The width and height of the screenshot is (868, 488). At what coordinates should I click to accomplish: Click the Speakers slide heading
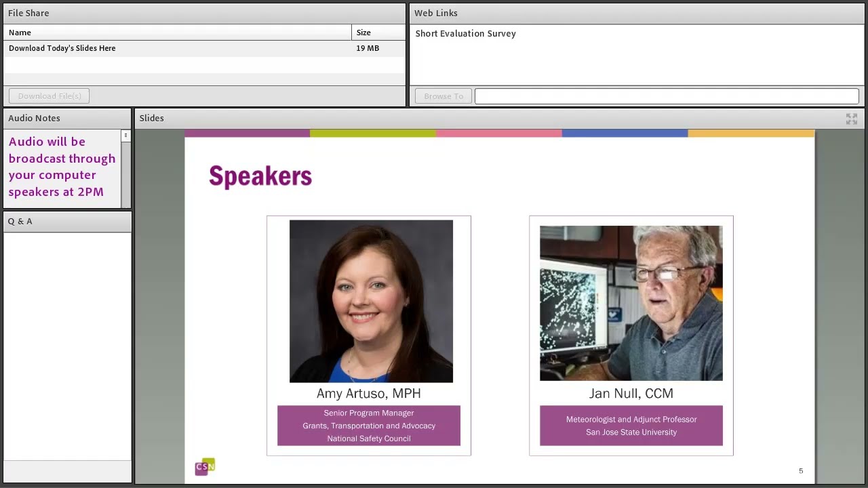[260, 176]
